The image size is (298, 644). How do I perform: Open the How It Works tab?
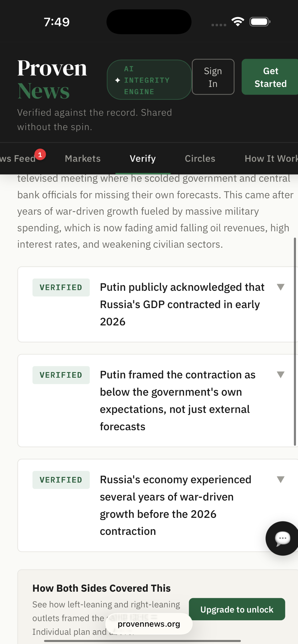pyautogui.click(x=271, y=159)
